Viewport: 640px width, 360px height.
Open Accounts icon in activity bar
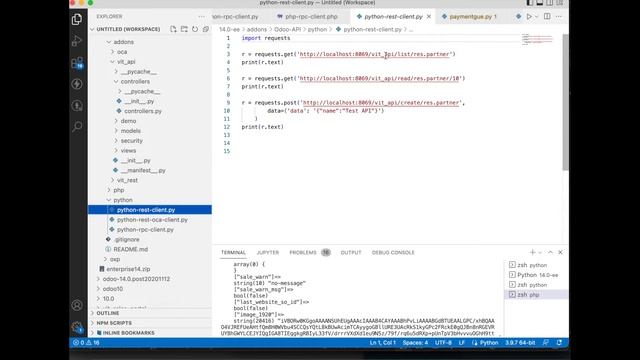[77, 305]
